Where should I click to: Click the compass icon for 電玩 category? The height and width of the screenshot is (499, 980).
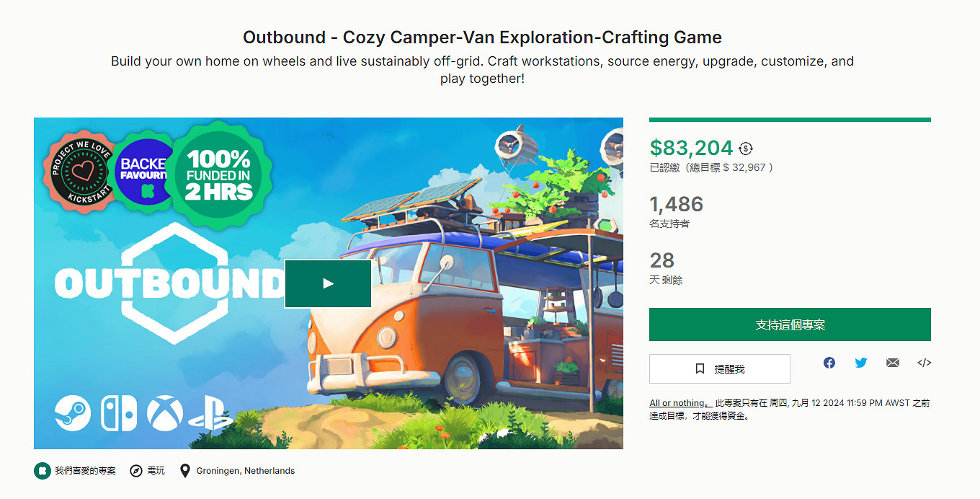(x=136, y=471)
